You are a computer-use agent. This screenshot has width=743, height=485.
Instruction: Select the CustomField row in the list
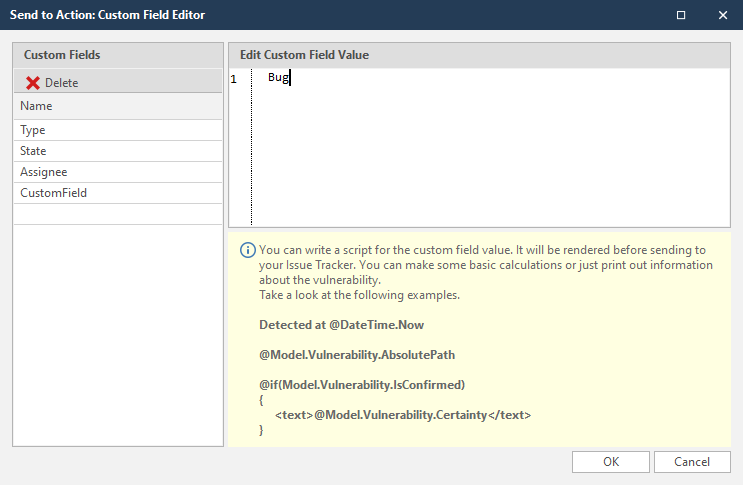coord(117,193)
